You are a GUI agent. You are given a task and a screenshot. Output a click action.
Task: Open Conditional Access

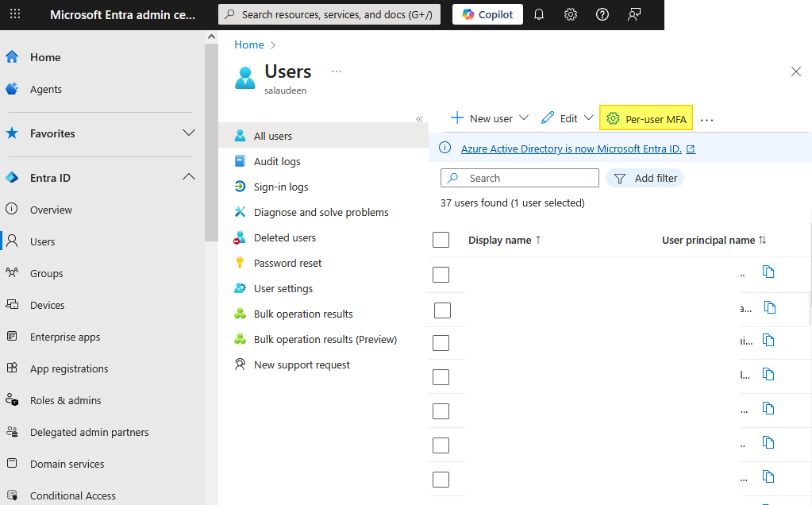[x=72, y=495]
